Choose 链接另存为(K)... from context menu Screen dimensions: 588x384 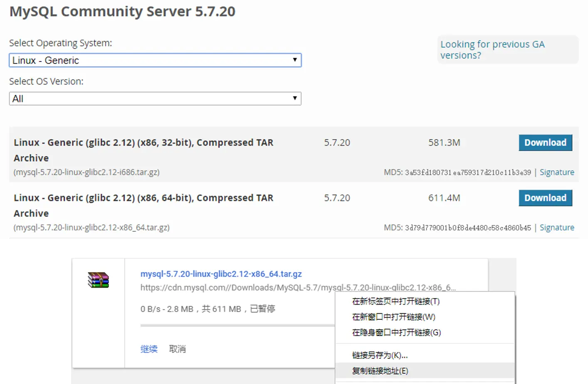click(x=425, y=355)
